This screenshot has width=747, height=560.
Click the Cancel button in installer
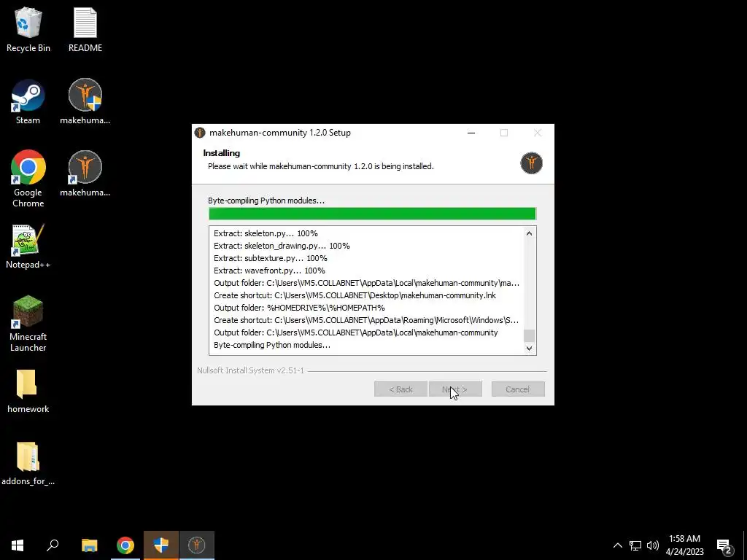518,389
